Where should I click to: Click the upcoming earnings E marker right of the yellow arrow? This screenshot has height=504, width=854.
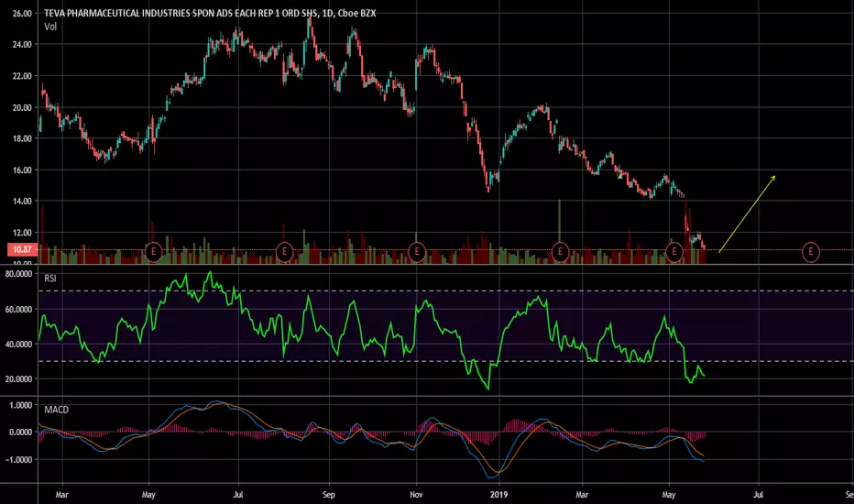tap(810, 252)
